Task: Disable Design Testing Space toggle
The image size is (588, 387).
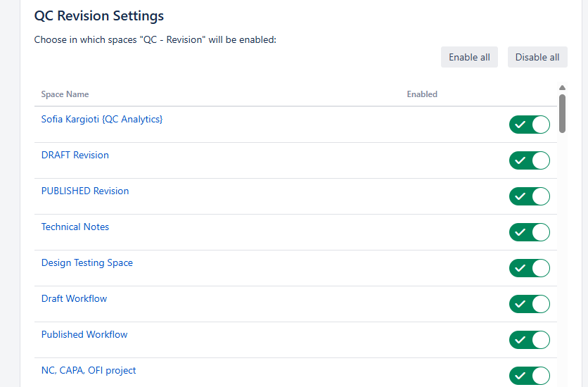Action: tap(529, 268)
